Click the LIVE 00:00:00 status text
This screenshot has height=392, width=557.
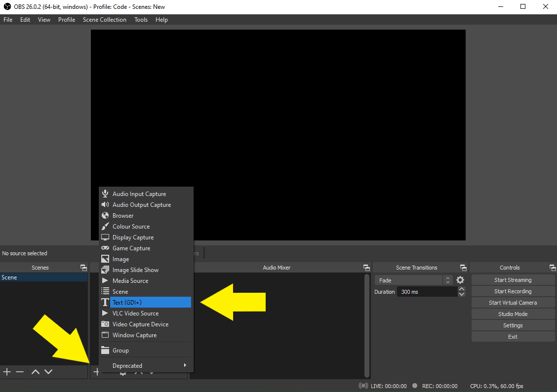389,386
